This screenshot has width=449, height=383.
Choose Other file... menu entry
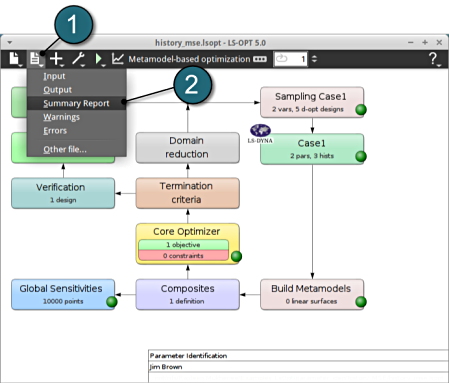point(77,149)
